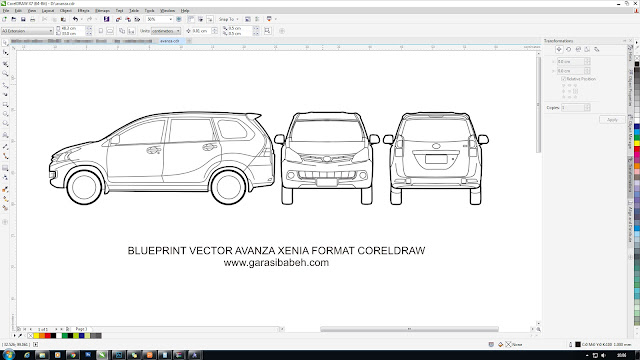Open the Snap To dropdown
The image size is (640, 360).
[229, 19]
